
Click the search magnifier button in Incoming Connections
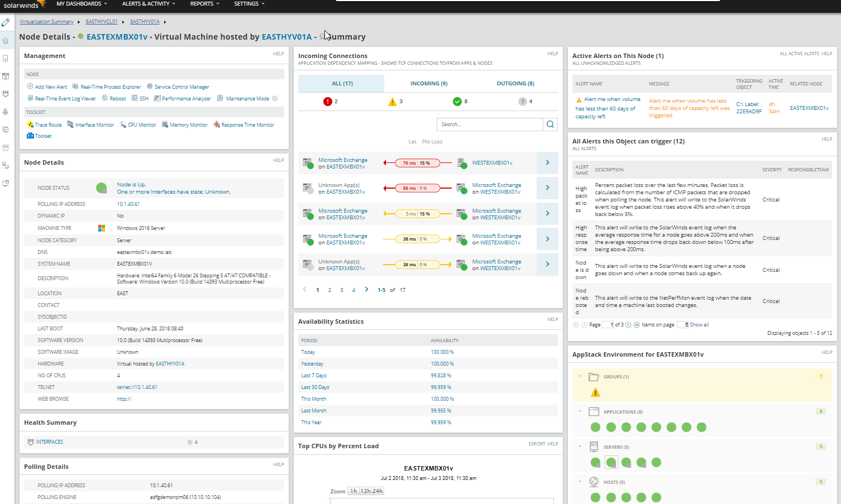(x=550, y=124)
